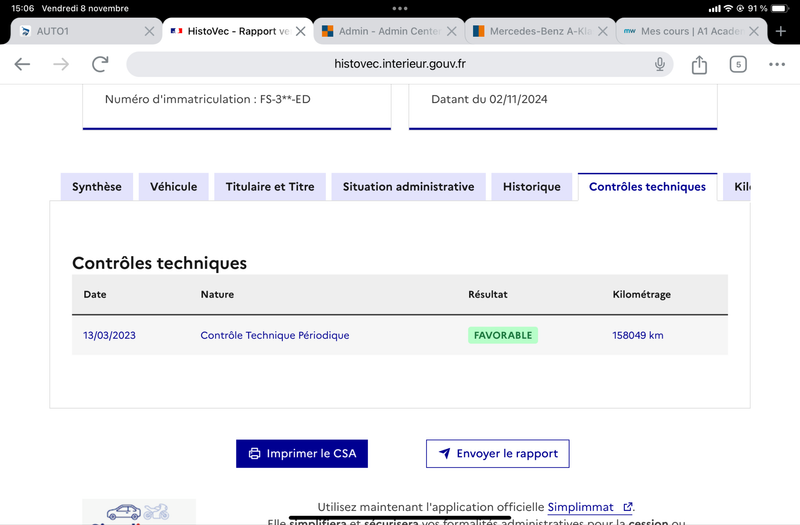Image resolution: width=800 pixels, height=525 pixels.
Task: Click the FAVORABLE result badge
Action: (503, 335)
